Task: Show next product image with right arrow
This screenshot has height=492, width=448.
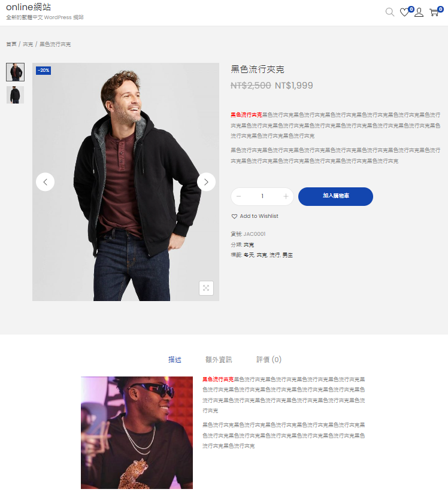Action: [206, 182]
